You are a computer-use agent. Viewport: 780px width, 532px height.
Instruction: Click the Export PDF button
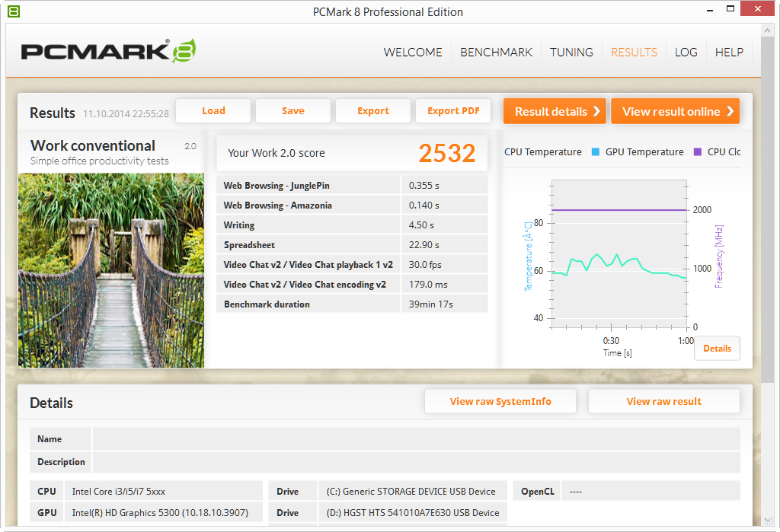pyautogui.click(x=453, y=111)
